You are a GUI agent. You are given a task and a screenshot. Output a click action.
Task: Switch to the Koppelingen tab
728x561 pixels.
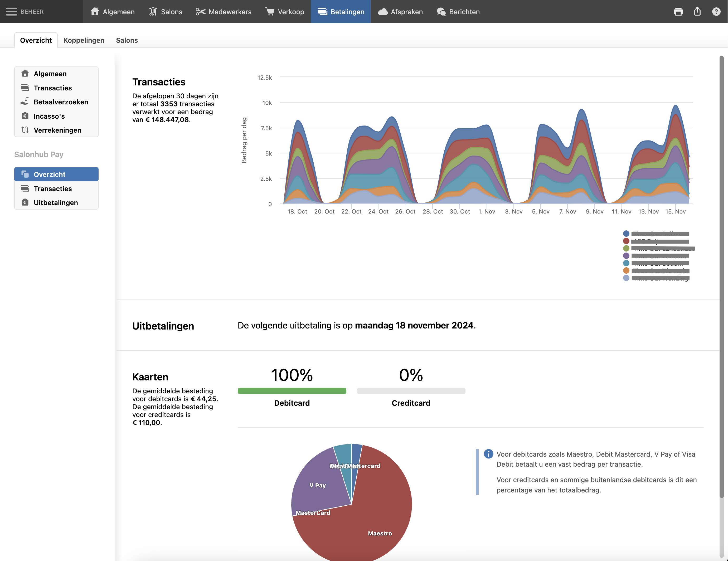click(84, 40)
